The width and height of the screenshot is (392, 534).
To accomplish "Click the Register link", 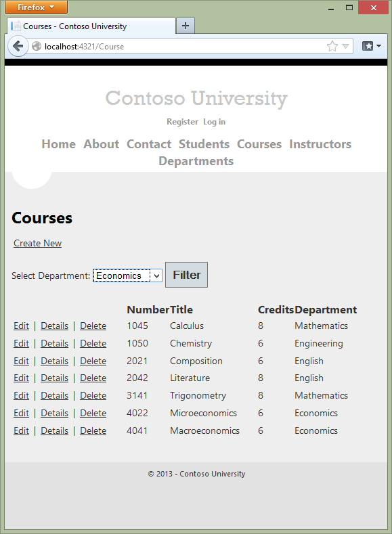I will point(182,122).
